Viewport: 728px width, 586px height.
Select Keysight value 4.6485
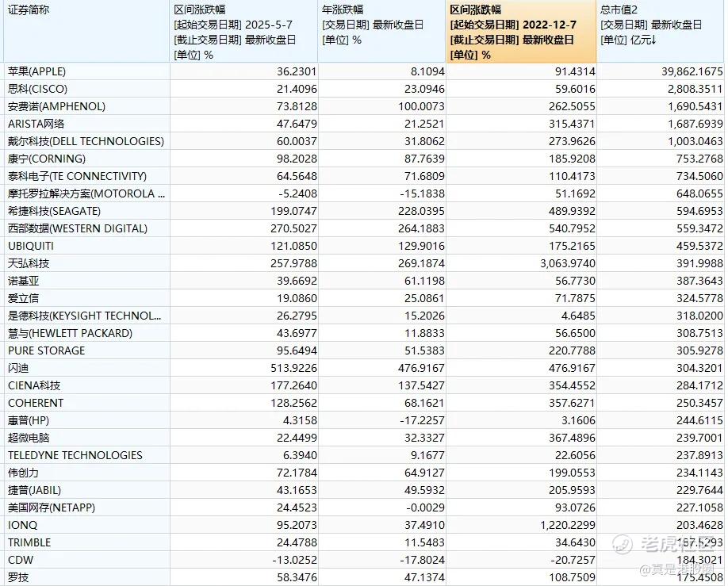(x=577, y=316)
